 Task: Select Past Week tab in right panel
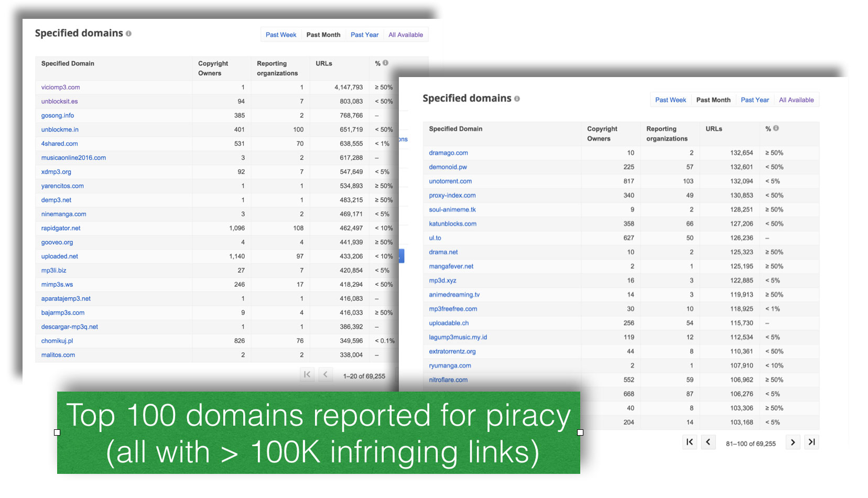tap(670, 100)
